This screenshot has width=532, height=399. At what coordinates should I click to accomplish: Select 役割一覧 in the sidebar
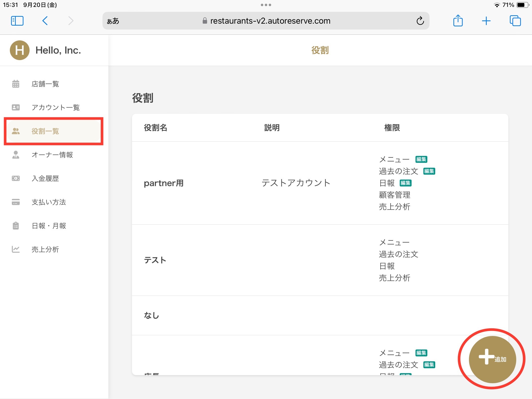point(45,131)
